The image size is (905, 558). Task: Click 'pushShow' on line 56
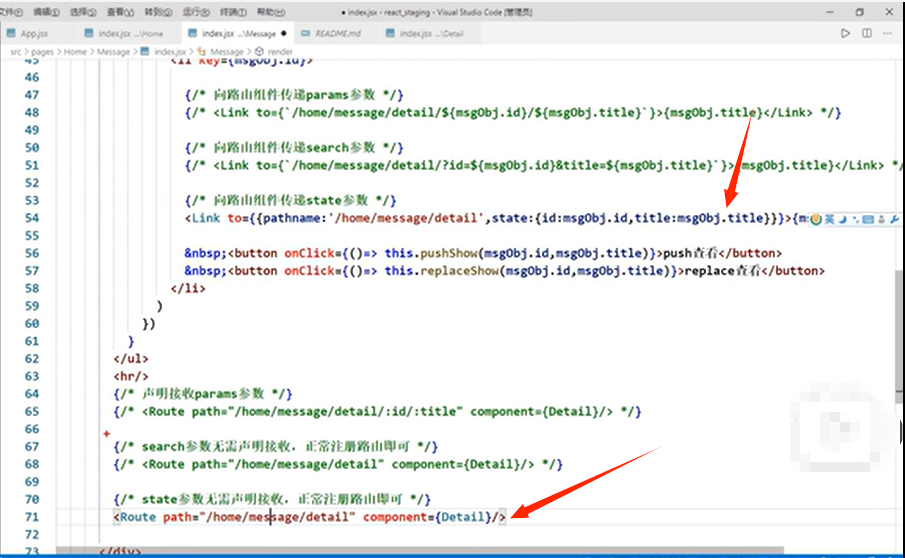(x=449, y=253)
